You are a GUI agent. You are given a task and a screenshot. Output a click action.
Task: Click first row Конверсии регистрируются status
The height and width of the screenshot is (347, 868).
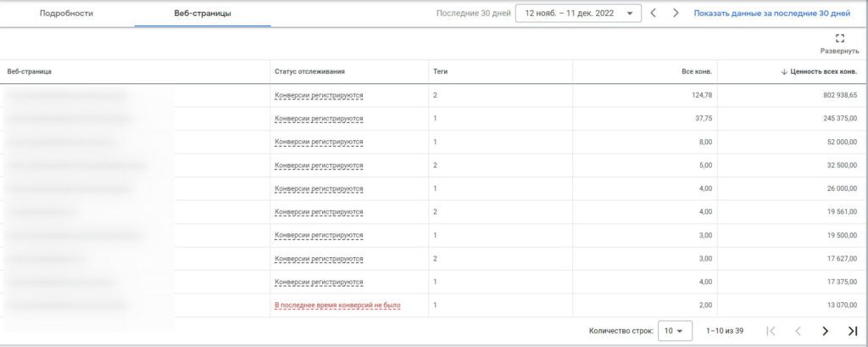click(x=319, y=95)
